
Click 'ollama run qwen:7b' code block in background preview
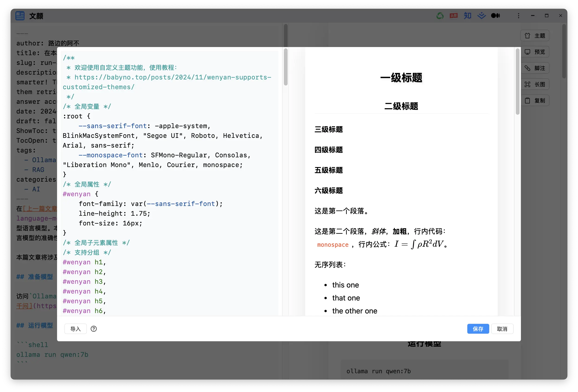379,371
